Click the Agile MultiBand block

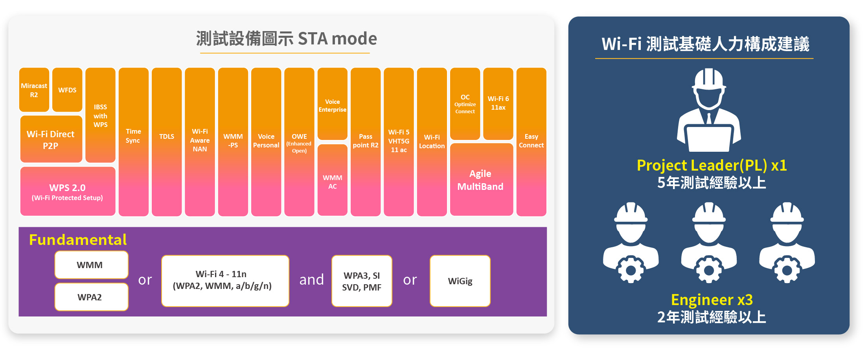pyautogui.click(x=482, y=180)
